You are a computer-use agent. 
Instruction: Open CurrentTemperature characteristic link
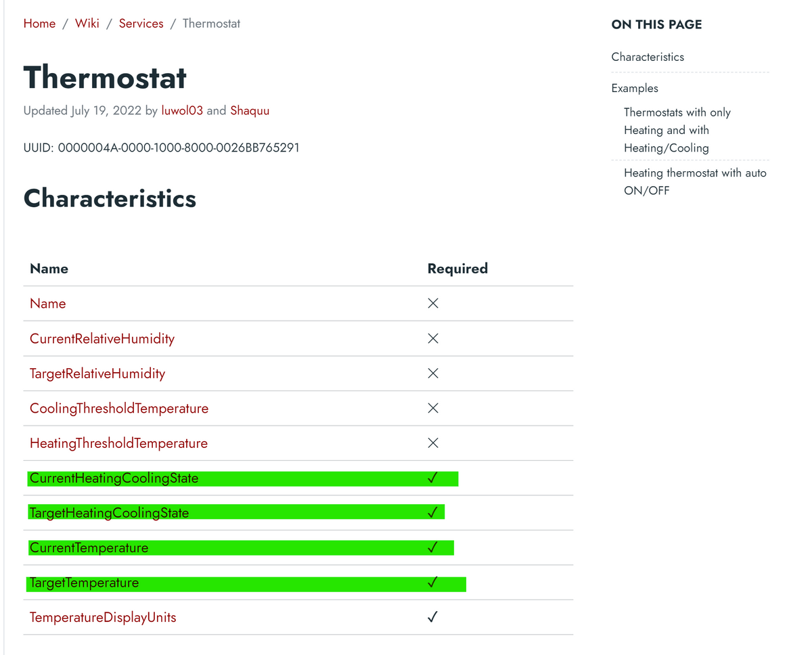pyautogui.click(x=89, y=548)
